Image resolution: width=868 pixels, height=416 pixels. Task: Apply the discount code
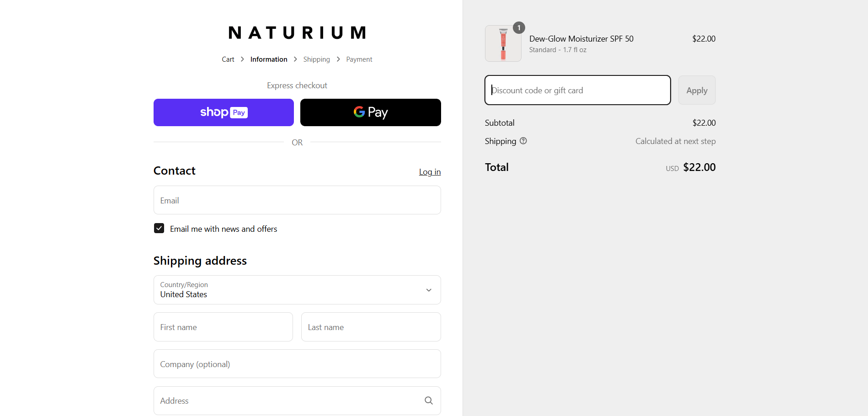(697, 90)
